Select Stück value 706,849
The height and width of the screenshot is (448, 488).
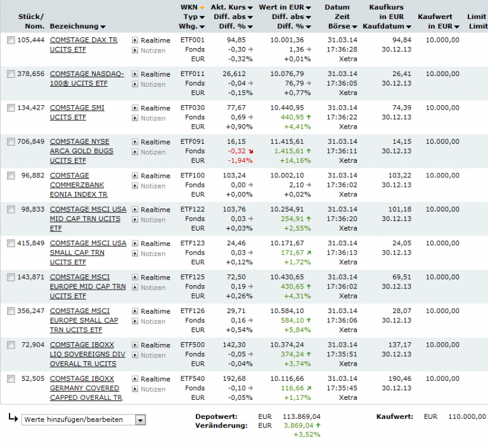point(31,142)
